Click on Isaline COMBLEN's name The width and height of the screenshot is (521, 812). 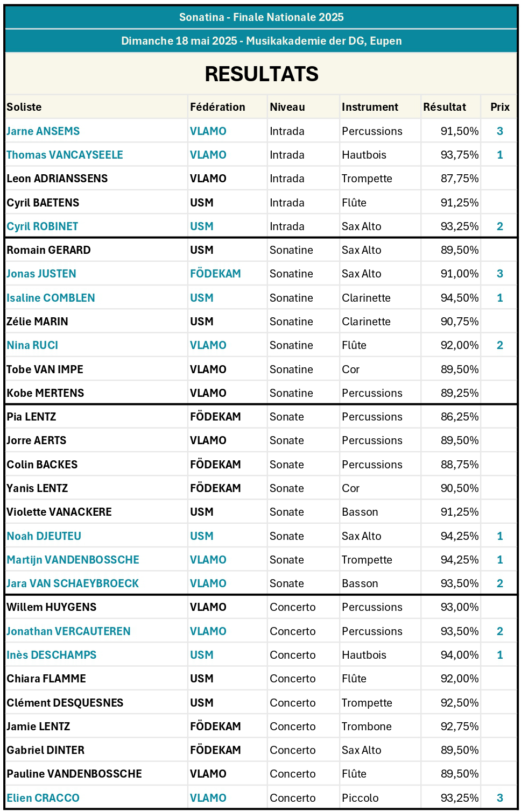pyautogui.click(x=51, y=298)
